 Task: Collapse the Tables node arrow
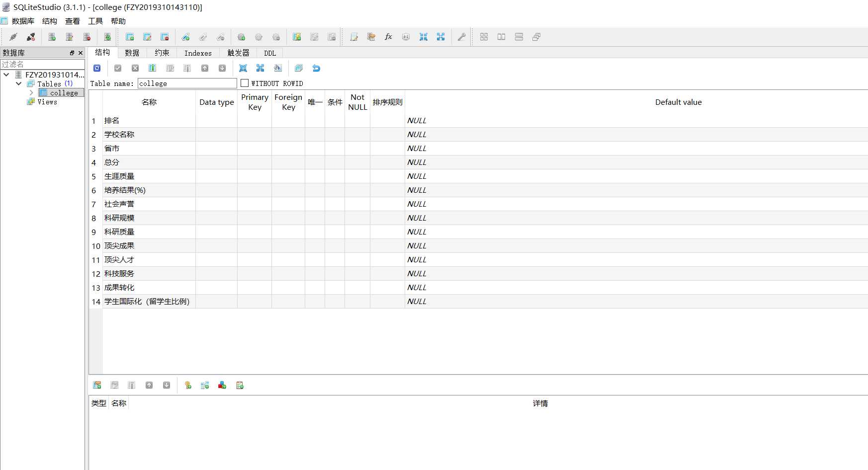point(19,83)
